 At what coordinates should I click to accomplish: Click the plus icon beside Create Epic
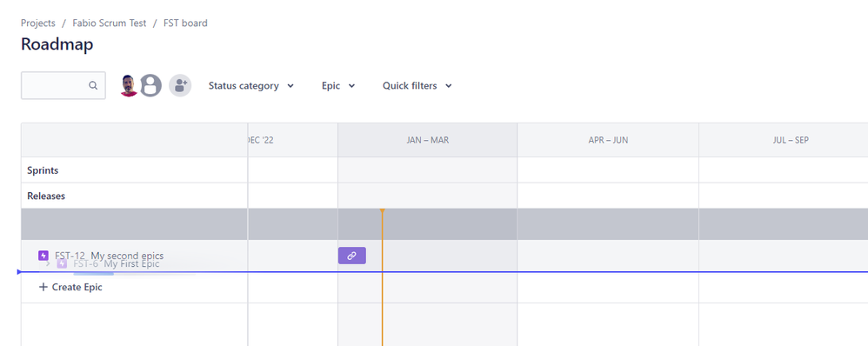point(43,287)
